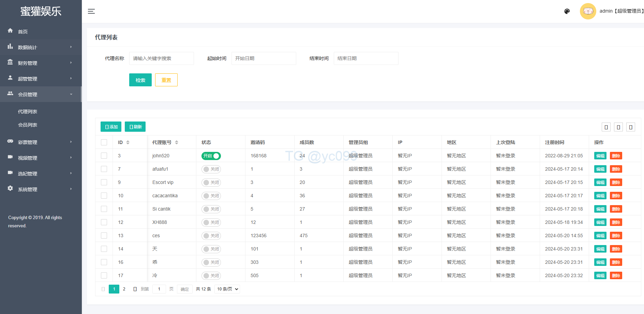The image size is (644, 314).
Task: Open the 10 条/页 page size dropdown
Action: click(227, 289)
